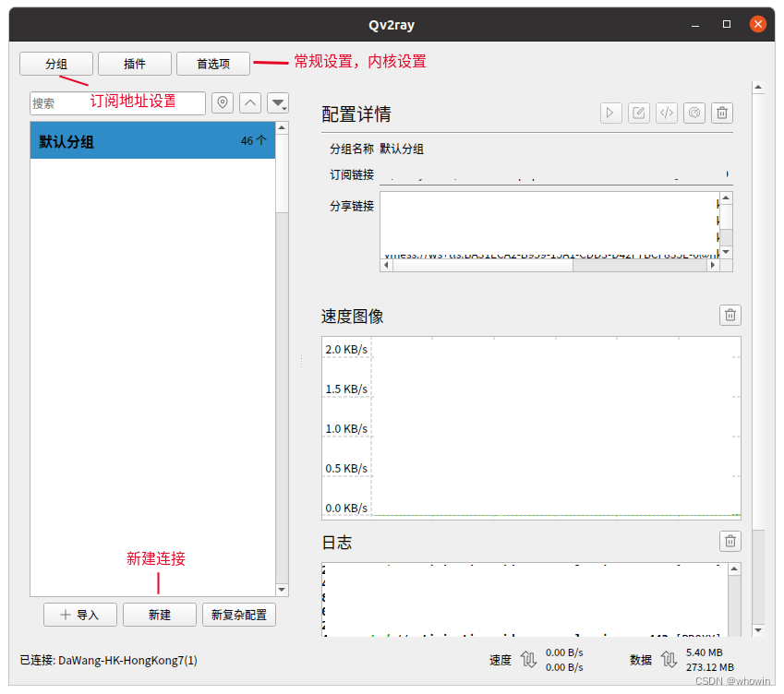Open the sort dropdown arrow next to search
784x694 pixels.
point(278,103)
